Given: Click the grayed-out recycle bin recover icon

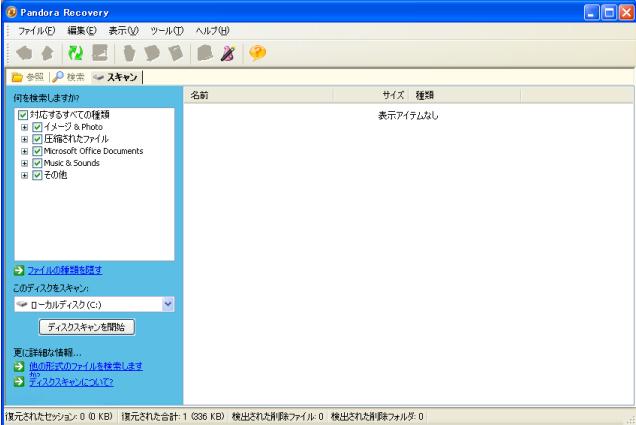Looking at the screenshot, I should [129, 53].
